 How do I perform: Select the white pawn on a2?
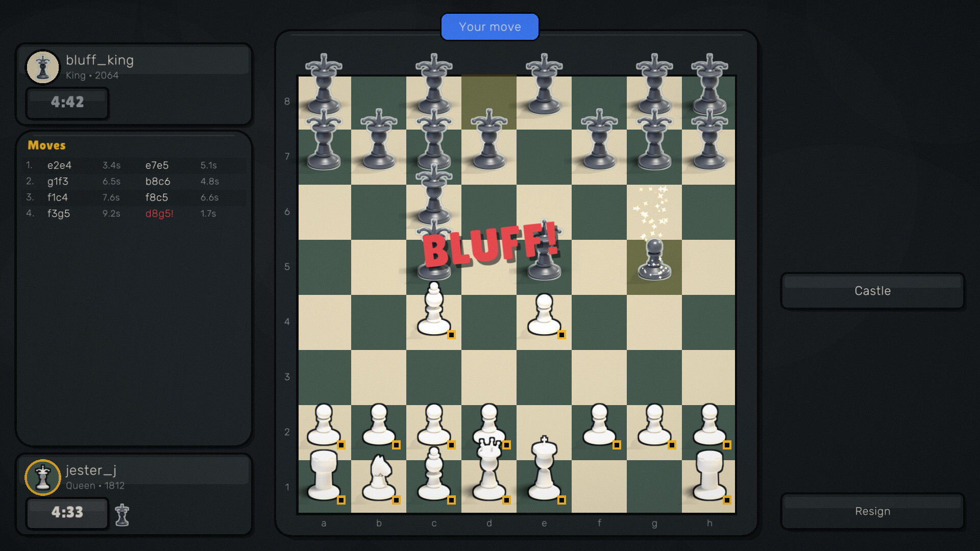[x=324, y=425]
